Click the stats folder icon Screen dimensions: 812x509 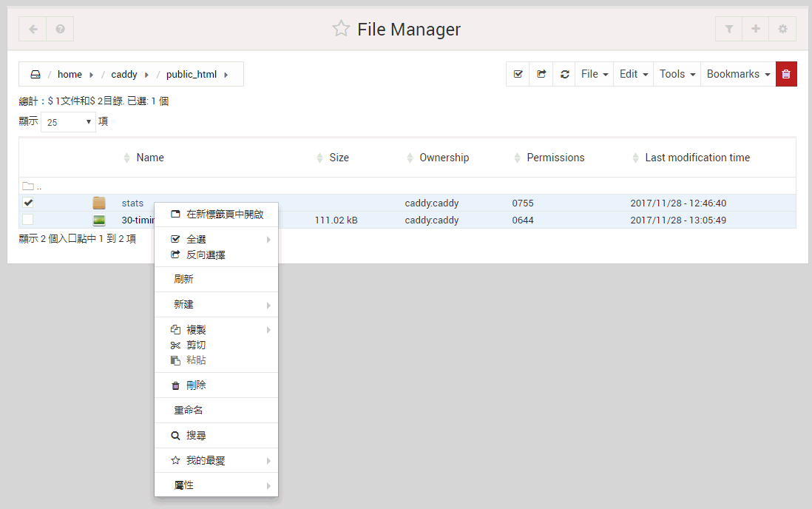click(99, 203)
